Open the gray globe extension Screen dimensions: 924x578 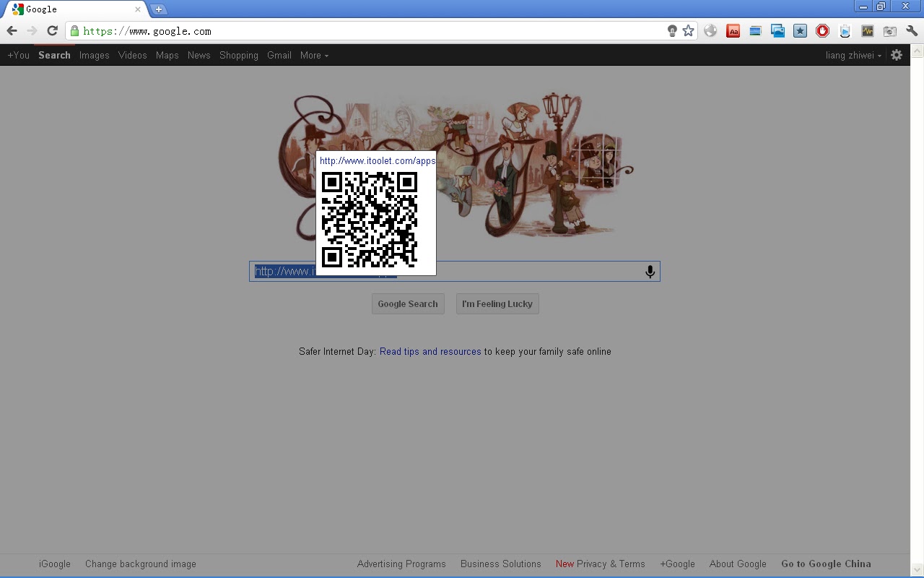(710, 31)
